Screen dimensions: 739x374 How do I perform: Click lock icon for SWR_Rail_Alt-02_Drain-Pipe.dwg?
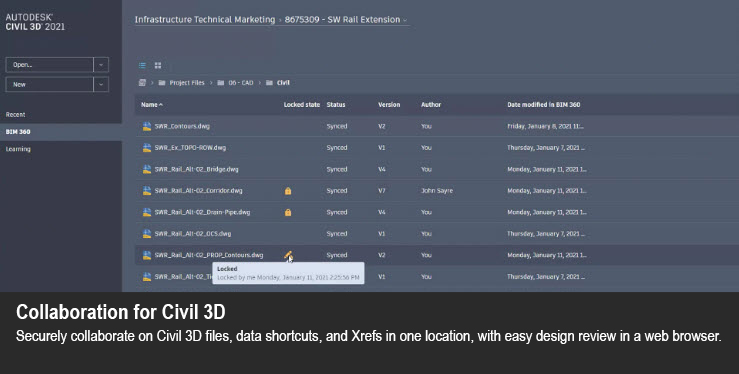tap(288, 212)
